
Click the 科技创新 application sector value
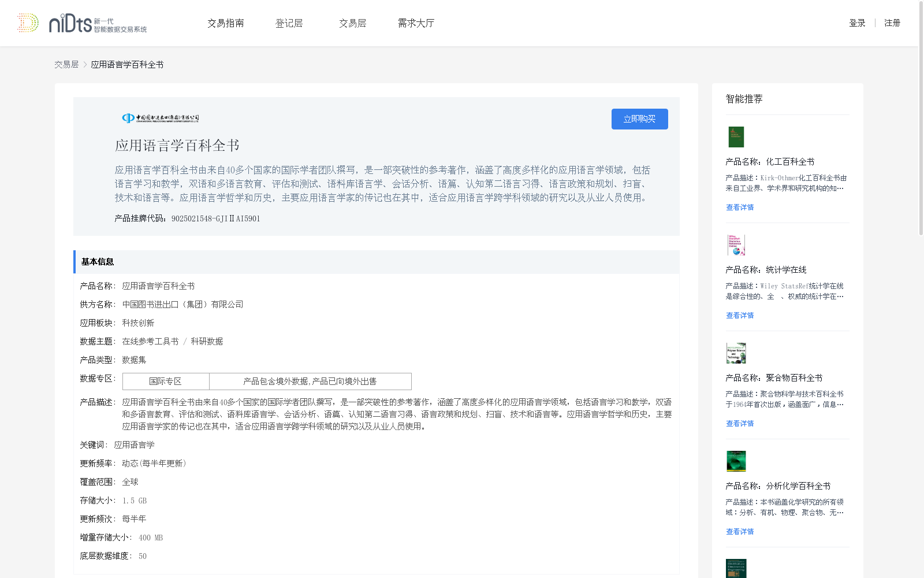point(138,323)
